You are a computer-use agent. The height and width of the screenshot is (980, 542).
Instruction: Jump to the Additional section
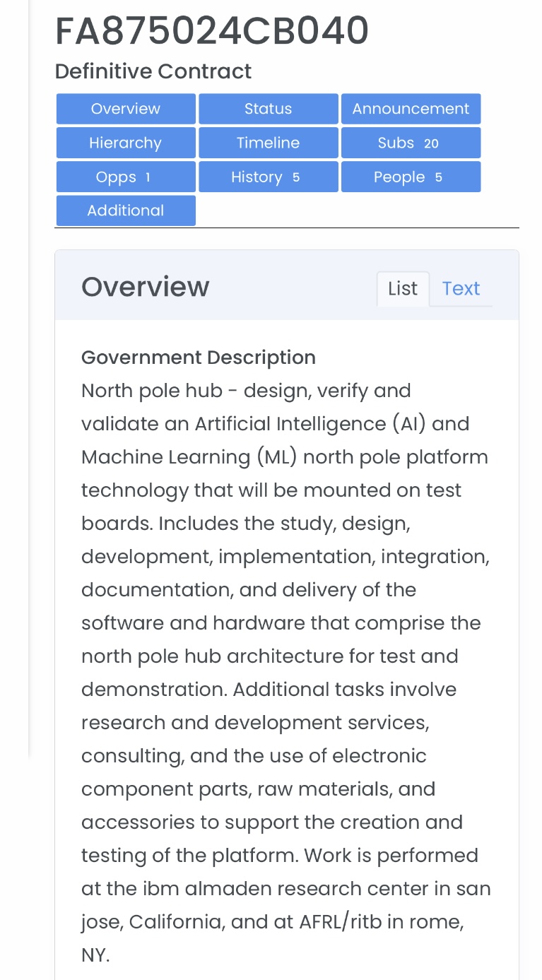point(126,211)
